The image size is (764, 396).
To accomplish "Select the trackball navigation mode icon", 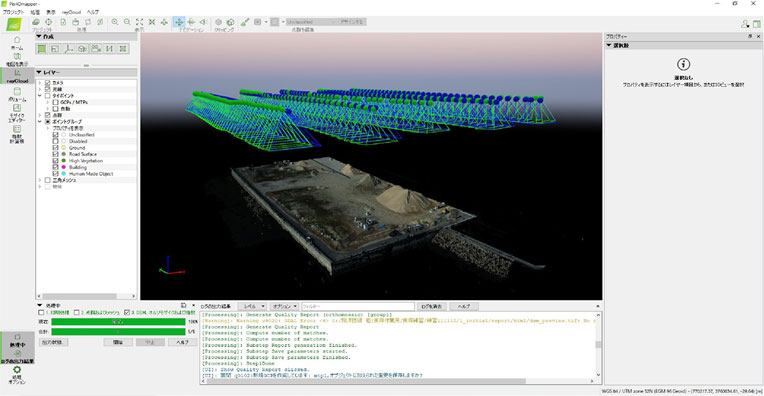I will [x=191, y=22].
